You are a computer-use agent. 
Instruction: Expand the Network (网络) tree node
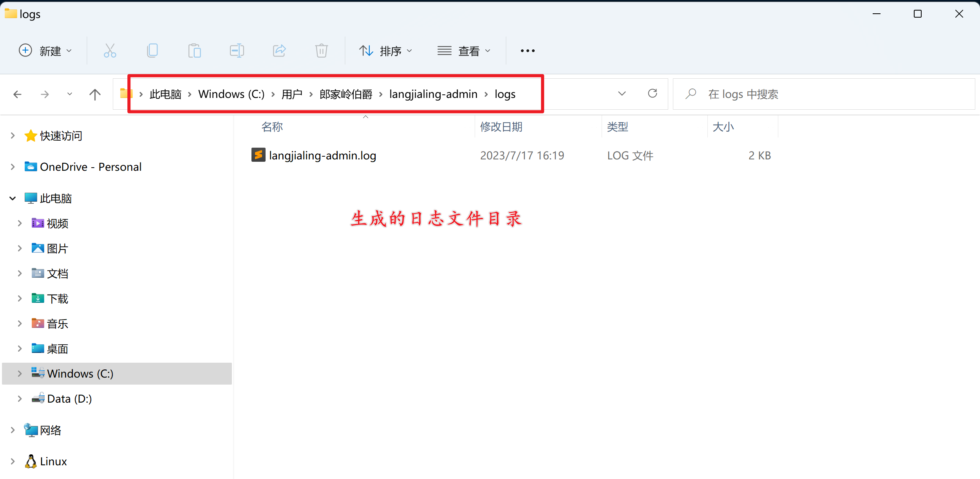point(13,430)
